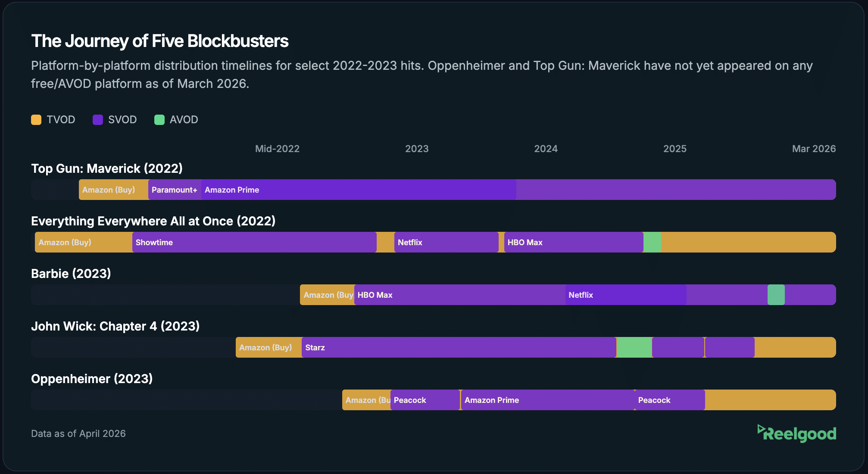868x474 pixels.
Task: Click the Reelgood logo
Action: (797, 433)
